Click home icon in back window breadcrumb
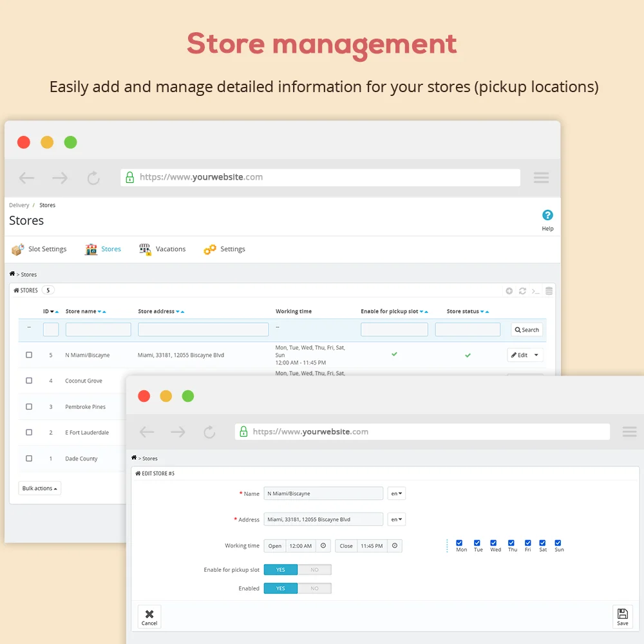 tap(12, 274)
